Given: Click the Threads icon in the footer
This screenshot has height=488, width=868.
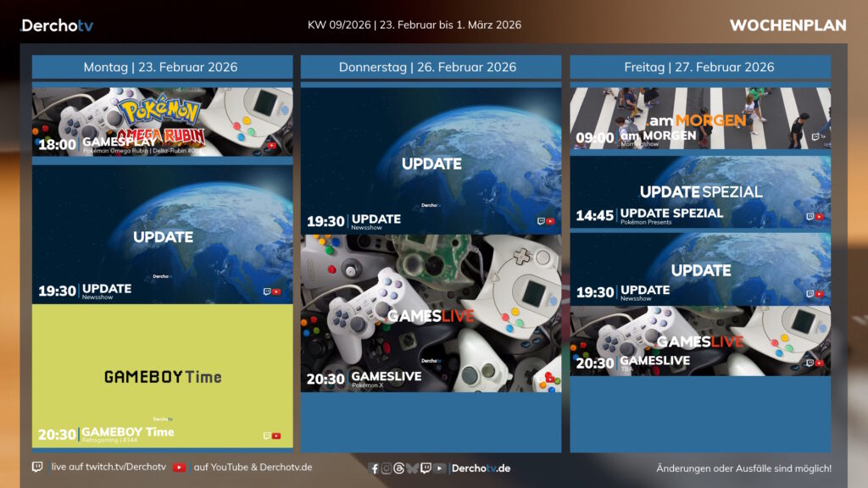Looking at the screenshot, I should [x=399, y=469].
